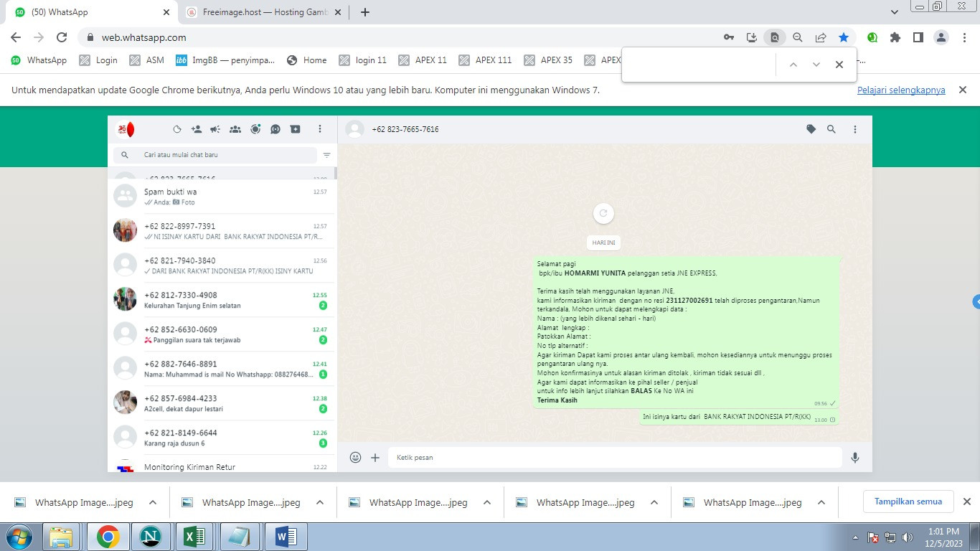
Task: Open chat with +62 882-7646-8891
Action: 222,369
